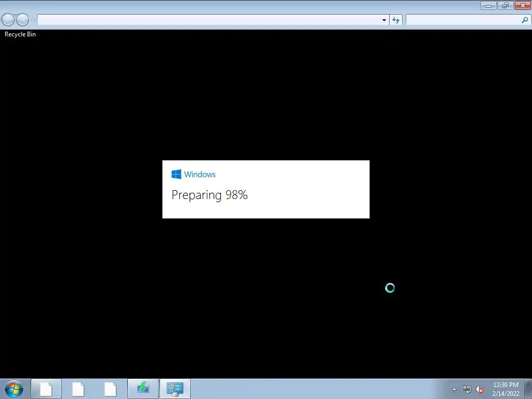
Task: Click the Show Desktop strip by clock
Action: coord(528,389)
